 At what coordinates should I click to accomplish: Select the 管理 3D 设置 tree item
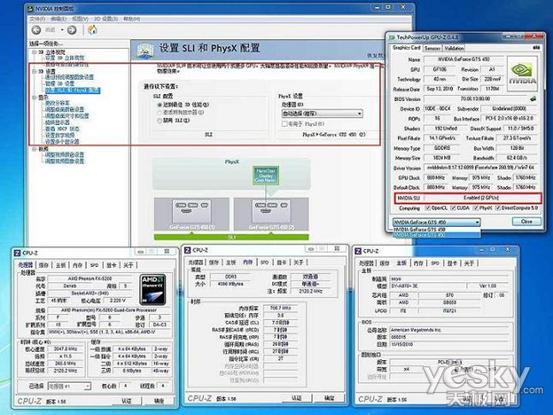point(60,84)
